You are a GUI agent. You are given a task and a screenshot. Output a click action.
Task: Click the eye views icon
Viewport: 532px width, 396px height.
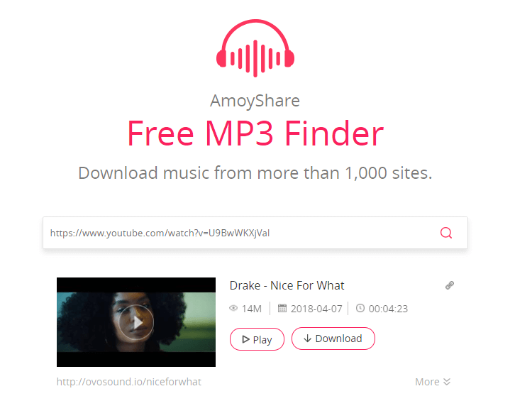[233, 308]
